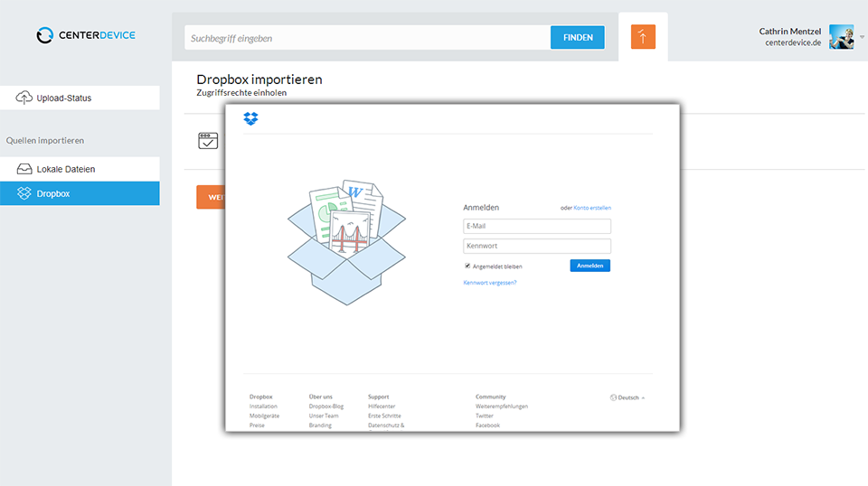Click Cathrin Mentzel's avatar picture

(842, 36)
